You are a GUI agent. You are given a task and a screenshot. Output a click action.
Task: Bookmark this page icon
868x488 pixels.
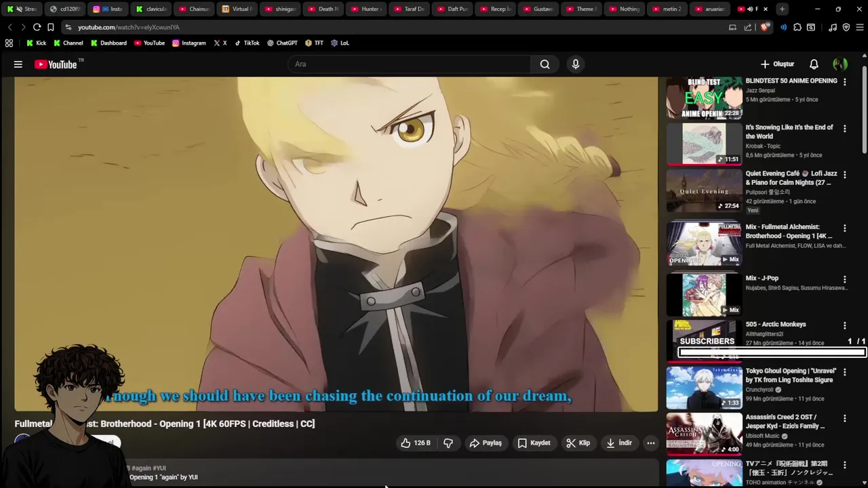pos(50,27)
